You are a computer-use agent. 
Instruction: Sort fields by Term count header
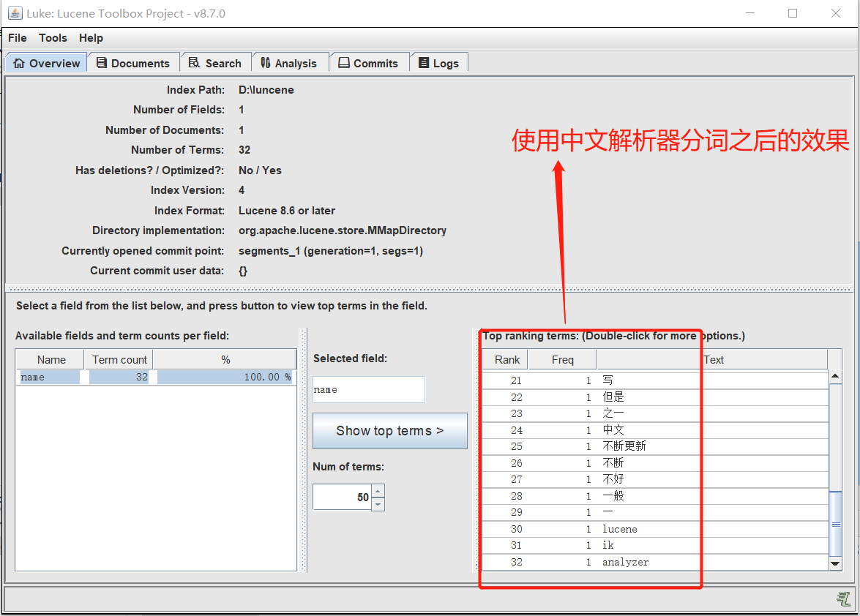(x=119, y=359)
